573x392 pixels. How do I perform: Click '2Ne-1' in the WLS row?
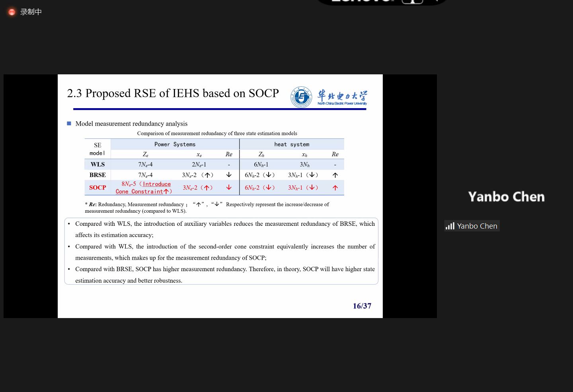click(x=199, y=165)
